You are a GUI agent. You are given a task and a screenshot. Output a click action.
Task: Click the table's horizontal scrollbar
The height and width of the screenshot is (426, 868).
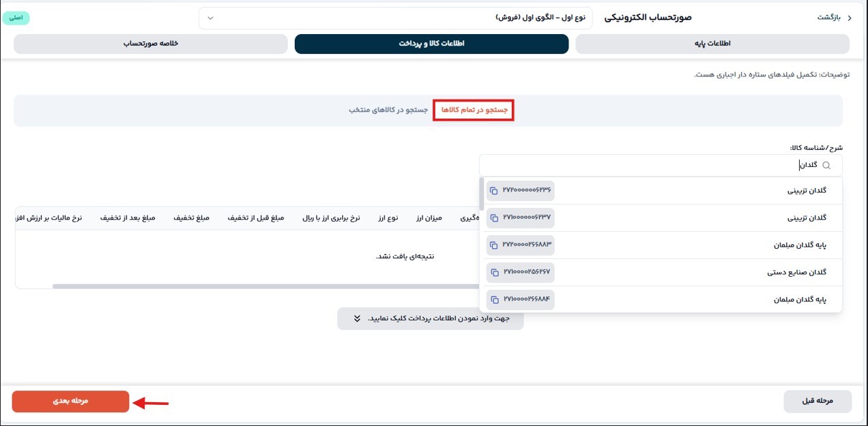(x=266, y=286)
